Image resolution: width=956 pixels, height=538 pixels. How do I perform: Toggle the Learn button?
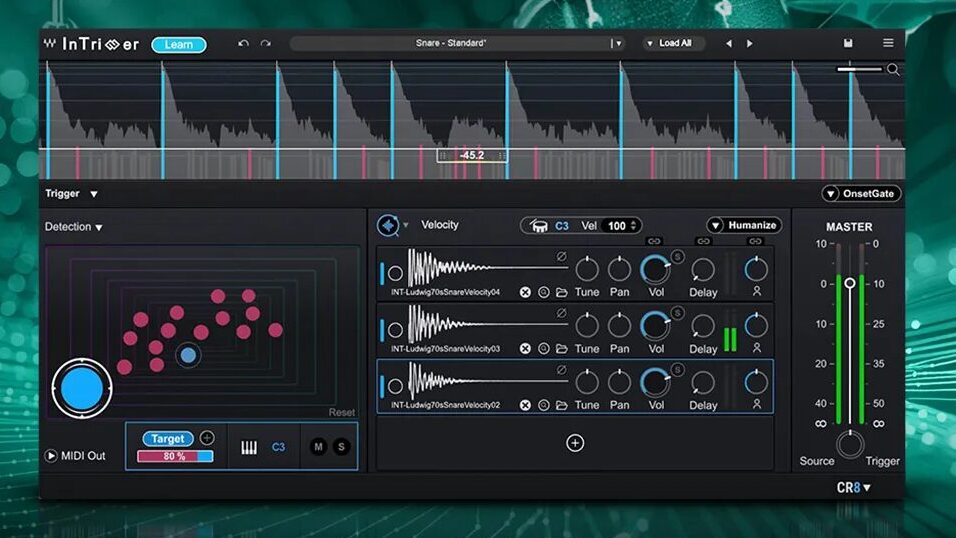click(179, 45)
